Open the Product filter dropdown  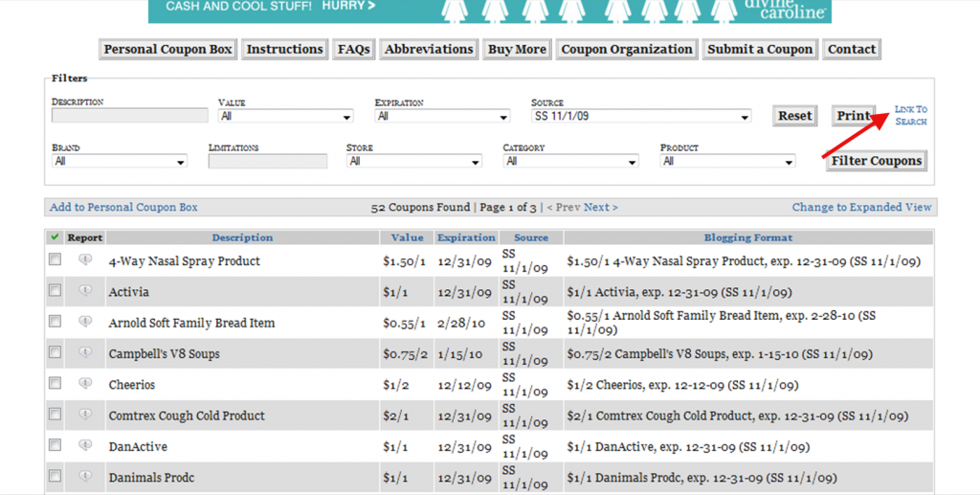pyautogui.click(x=727, y=161)
